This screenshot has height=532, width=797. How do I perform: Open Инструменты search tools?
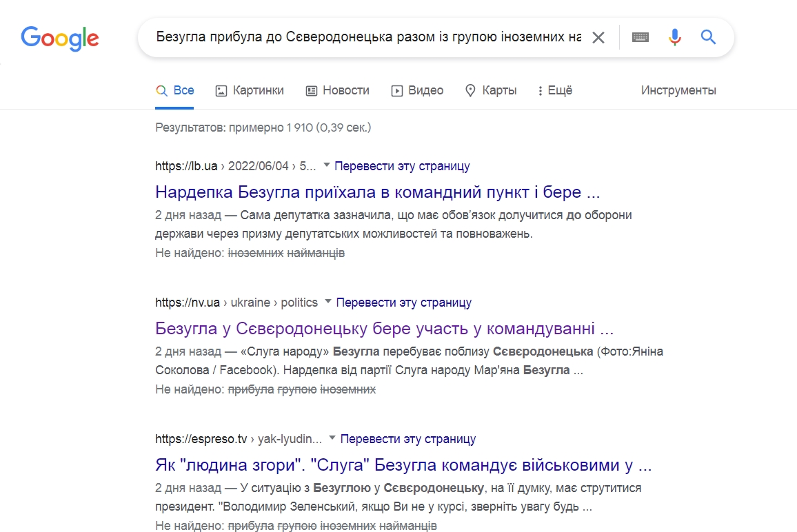click(x=678, y=90)
